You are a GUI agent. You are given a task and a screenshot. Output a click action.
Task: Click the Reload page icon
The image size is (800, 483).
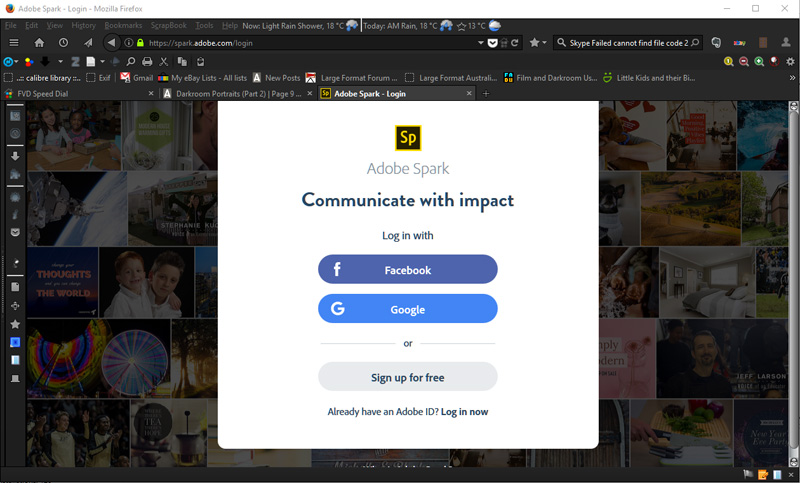point(515,43)
